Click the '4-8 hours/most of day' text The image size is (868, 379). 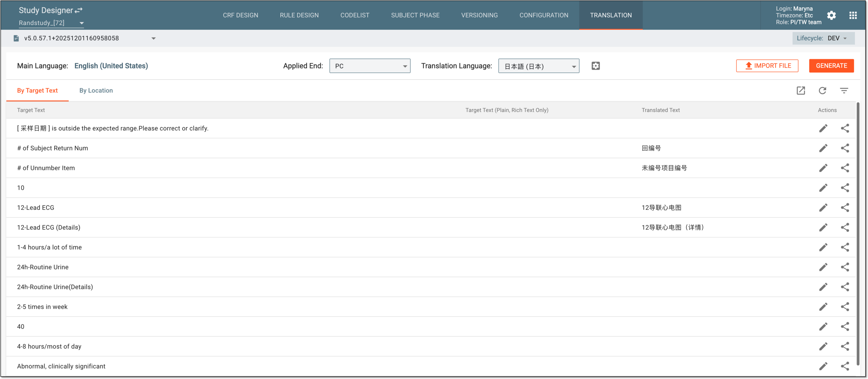tap(49, 346)
